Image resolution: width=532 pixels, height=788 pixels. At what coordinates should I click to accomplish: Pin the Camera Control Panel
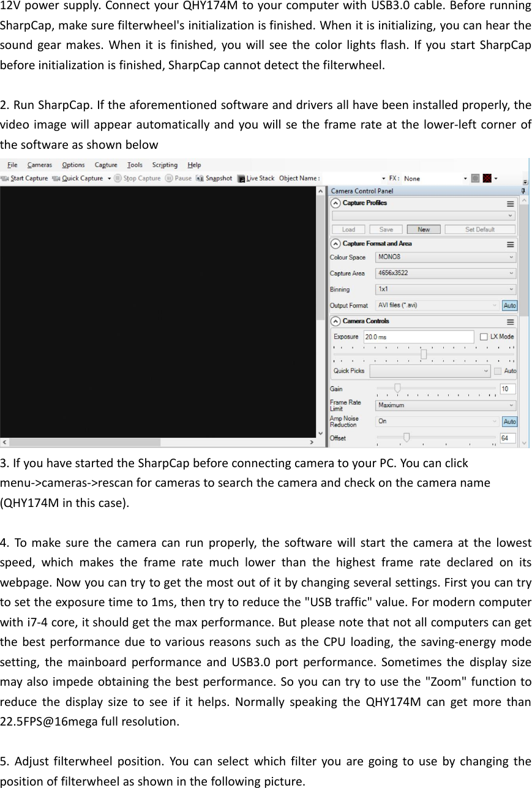[524, 191]
